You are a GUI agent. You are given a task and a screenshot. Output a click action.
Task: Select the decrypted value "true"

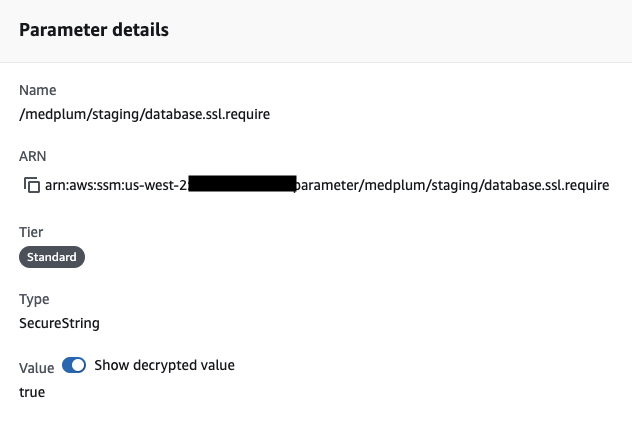(32, 392)
